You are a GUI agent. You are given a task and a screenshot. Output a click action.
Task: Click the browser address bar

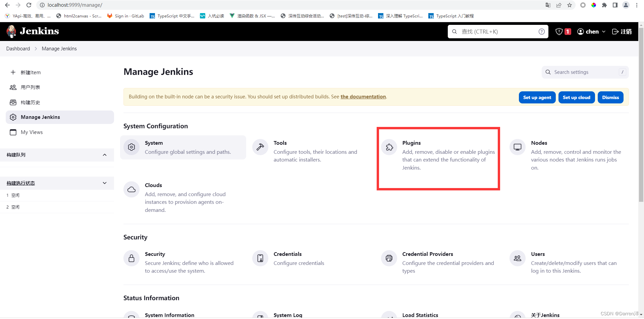click(x=288, y=5)
